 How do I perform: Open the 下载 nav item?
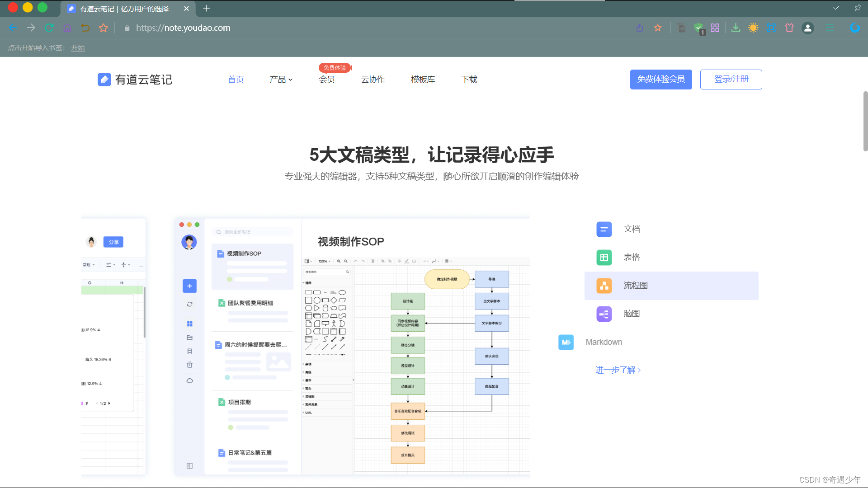(x=469, y=80)
